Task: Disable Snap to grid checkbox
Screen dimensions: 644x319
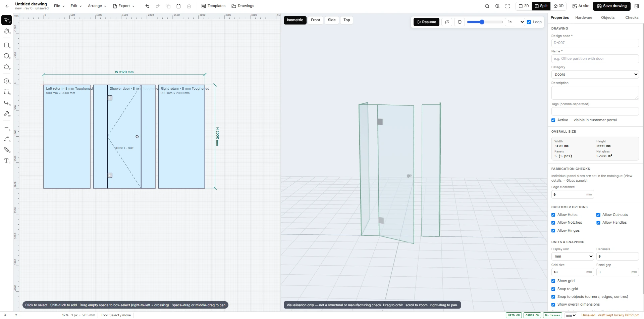Action: pyautogui.click(x=553, y=289)
